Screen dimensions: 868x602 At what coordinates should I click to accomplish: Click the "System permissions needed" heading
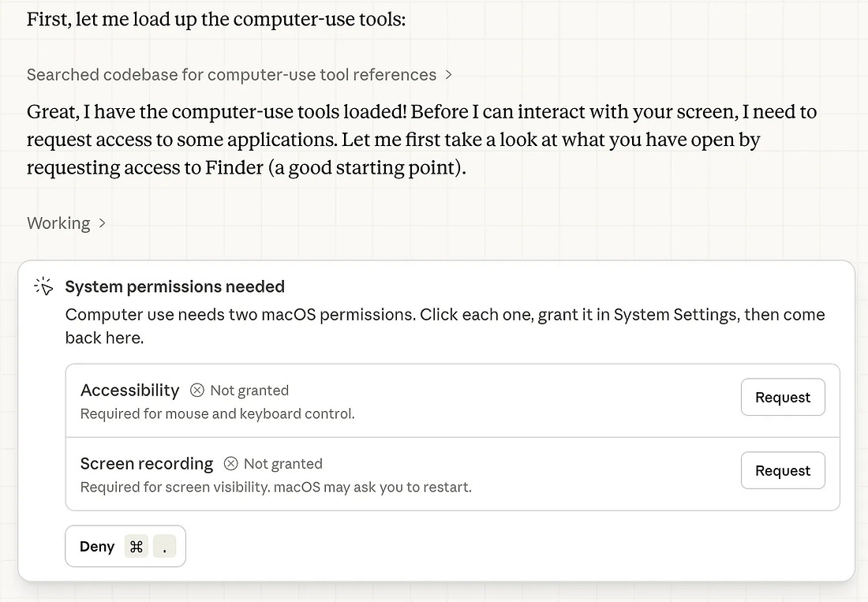[175, 286]
